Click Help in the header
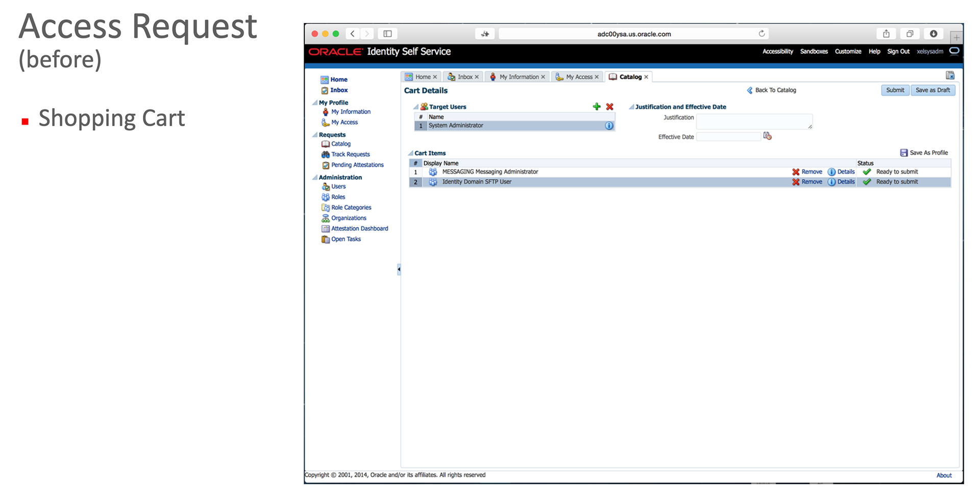 tap(874, 52)
